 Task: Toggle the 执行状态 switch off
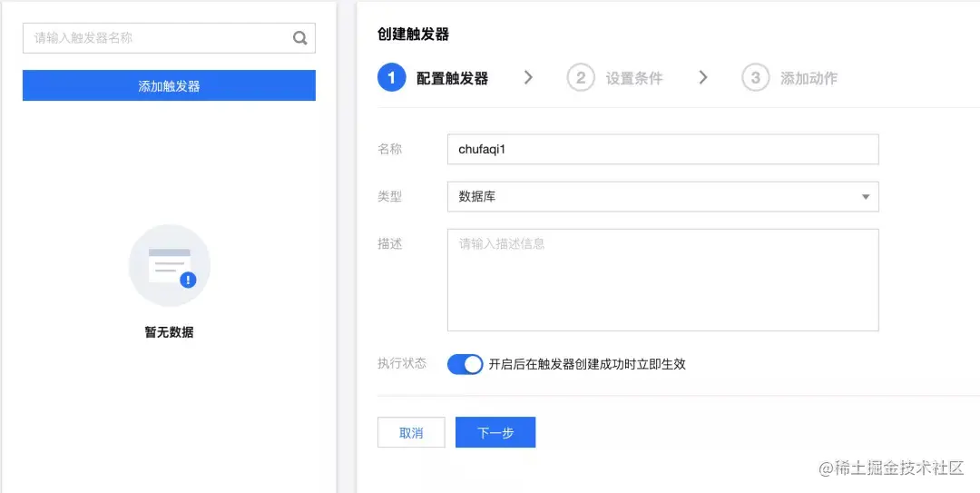point(465,364)
